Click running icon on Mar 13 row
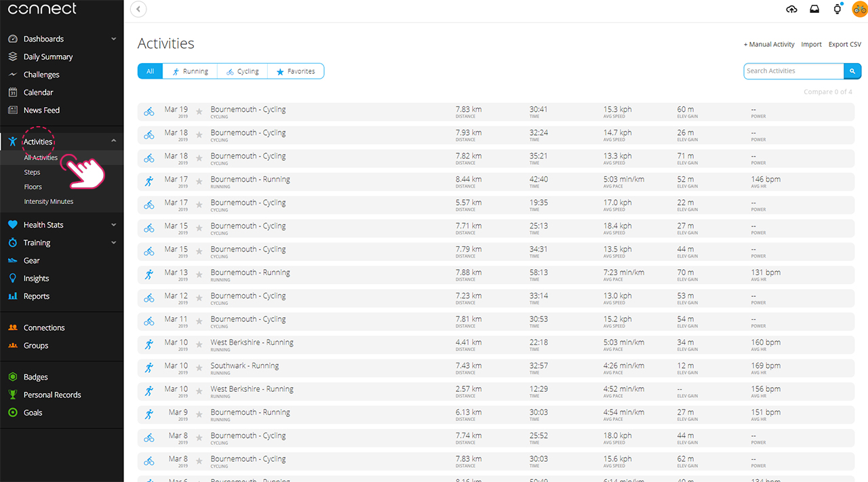 click(x=149, y=275)
